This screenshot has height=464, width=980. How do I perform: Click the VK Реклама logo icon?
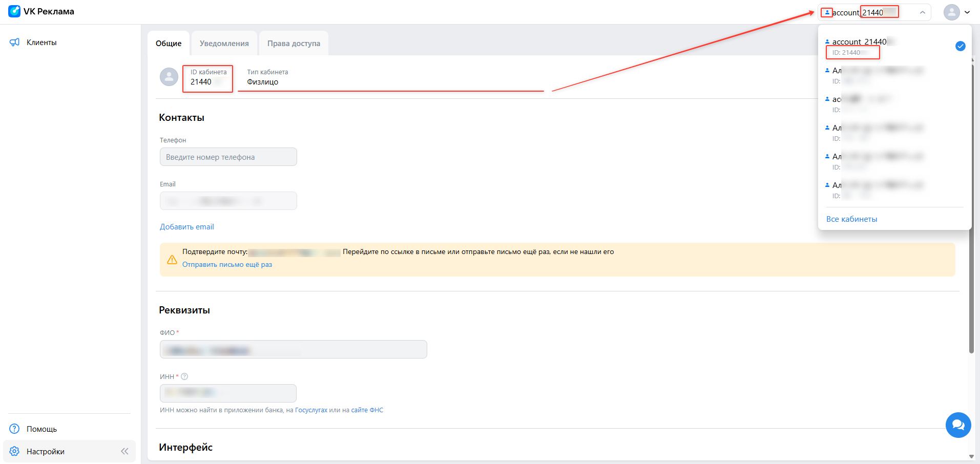[x=14, y=11]
